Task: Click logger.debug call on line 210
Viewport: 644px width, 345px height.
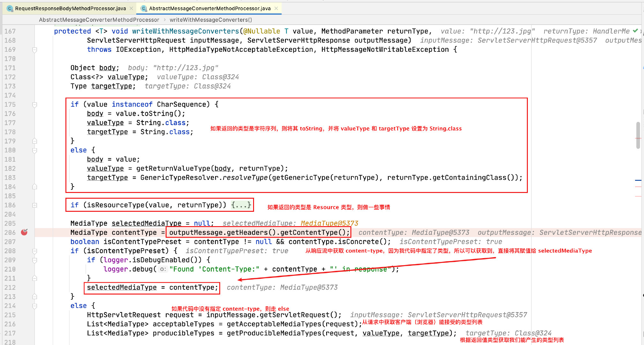Action: [x=128, y=269]
